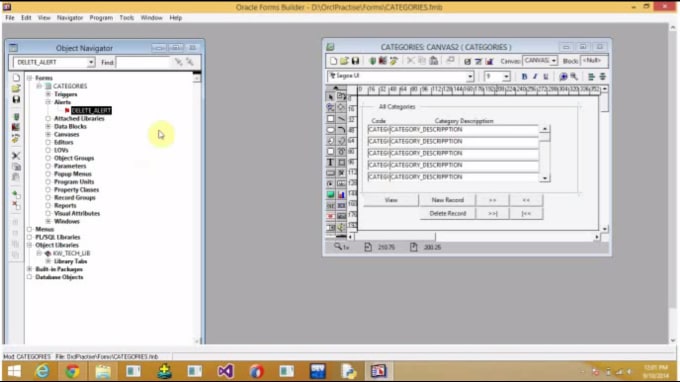Select the Program Units node
The width and height of the screenshot is (680, 382).
tap(74, 182)
